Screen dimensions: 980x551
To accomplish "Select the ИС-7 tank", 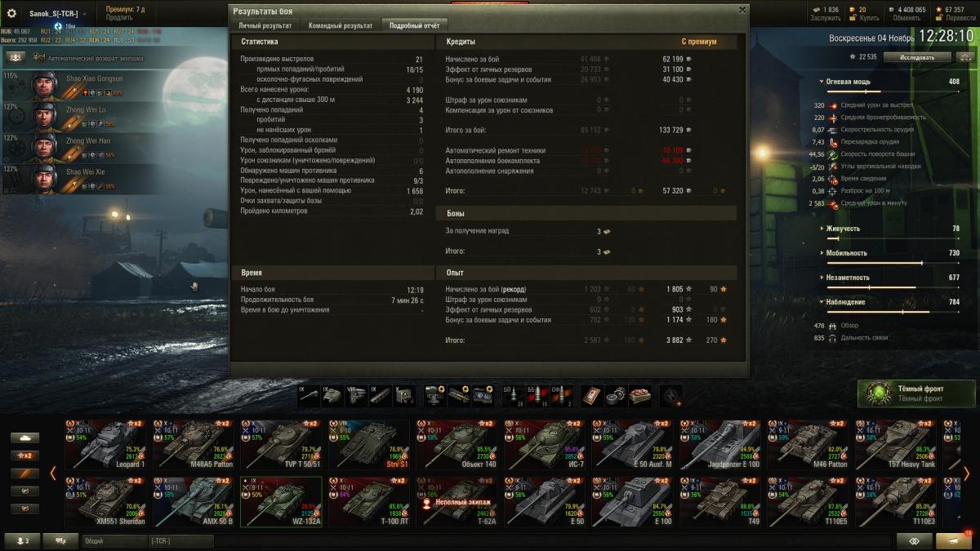I will tap(545, 444).
